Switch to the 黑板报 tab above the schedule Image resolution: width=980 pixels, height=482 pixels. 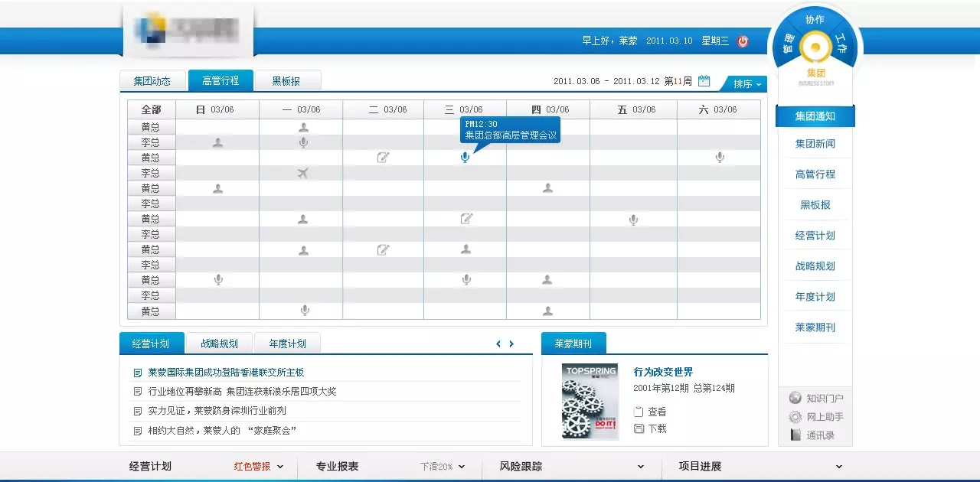pyautogui.click(x=286, y=80)
